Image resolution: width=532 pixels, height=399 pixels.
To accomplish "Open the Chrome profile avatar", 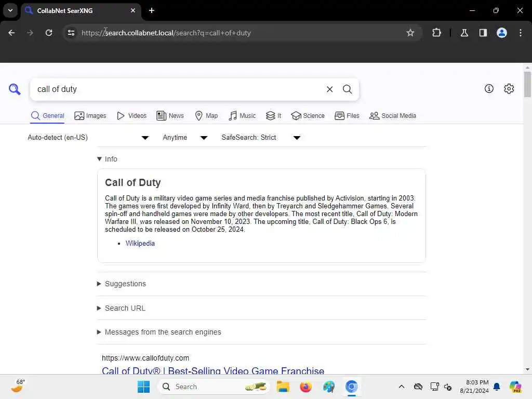I will [x=501, y=33].
